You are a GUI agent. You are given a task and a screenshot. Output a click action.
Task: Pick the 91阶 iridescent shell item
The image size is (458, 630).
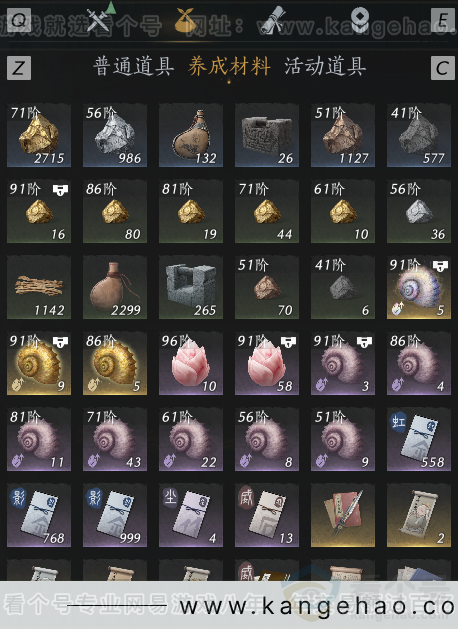tap(419, 287)
